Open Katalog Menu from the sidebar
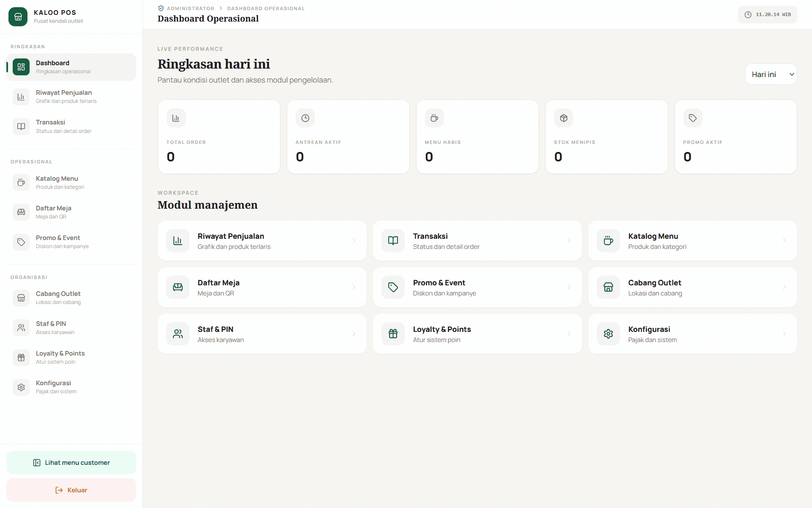The width and height of the screenshot is (812, 508). click(x=71, y=182)
